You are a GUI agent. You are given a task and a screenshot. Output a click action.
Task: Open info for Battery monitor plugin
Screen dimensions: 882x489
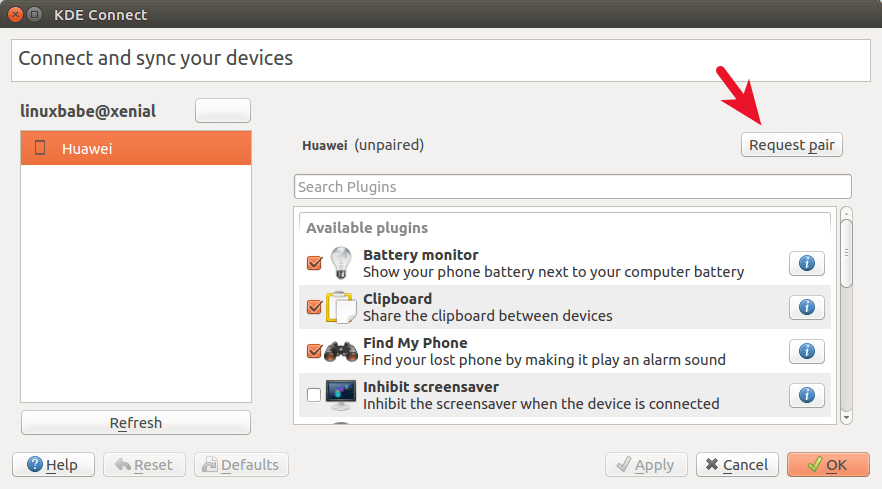click(x=807, y=263)
